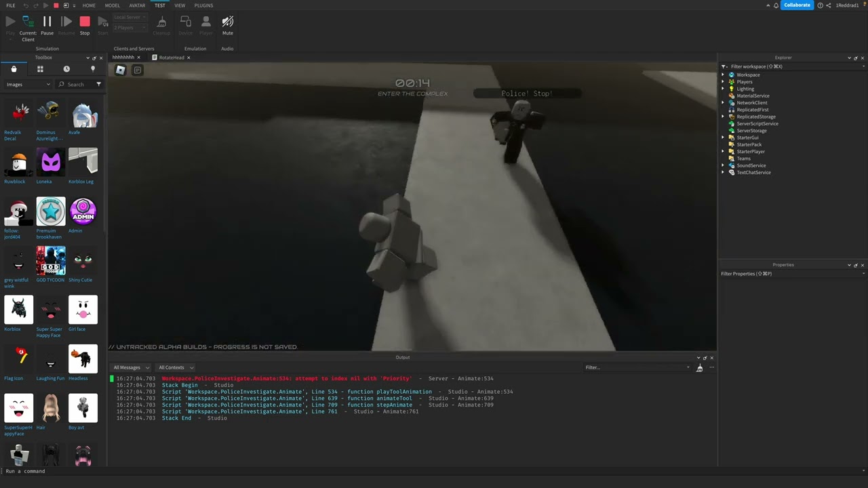Open the Toolbox Inventory grid tab
868x488 pixels.
(40, 69)
